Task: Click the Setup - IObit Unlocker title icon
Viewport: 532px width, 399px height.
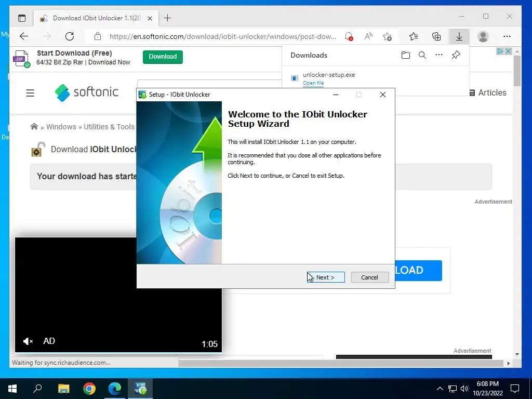Action: click(142, 95)
